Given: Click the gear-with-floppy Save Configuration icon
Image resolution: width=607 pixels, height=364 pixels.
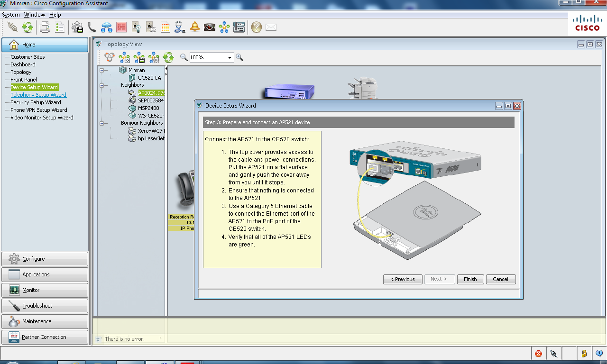Looking at the screenshot, I should 77,27.
